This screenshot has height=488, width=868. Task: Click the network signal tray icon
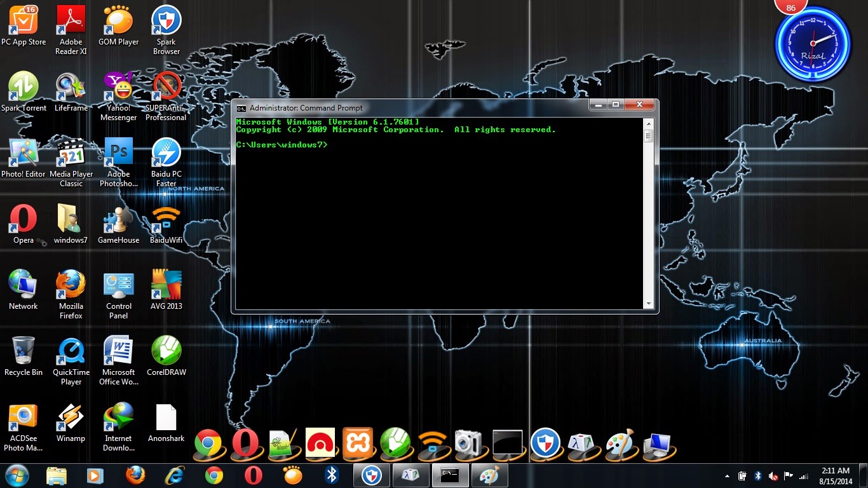[x=803, y=476]
